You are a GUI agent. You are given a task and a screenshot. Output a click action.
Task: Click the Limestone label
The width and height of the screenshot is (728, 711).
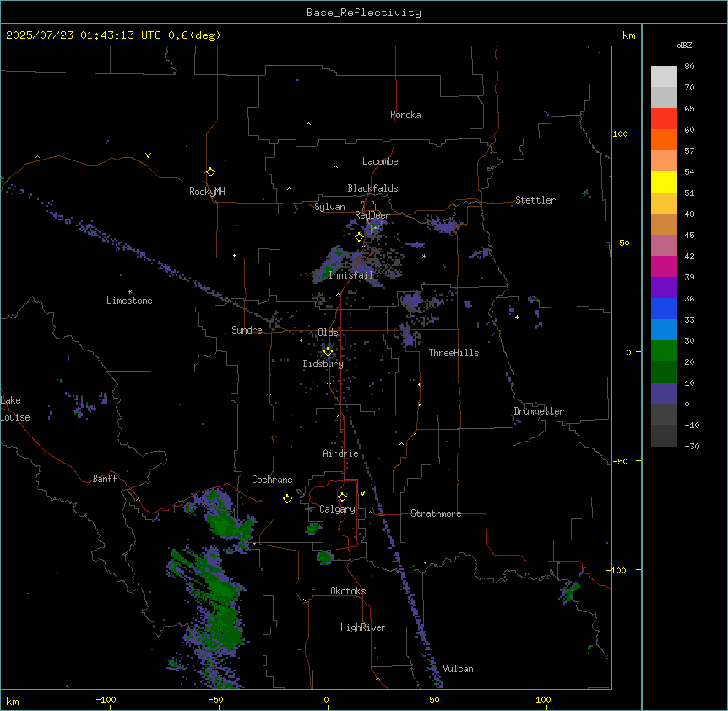pos(129,301)
